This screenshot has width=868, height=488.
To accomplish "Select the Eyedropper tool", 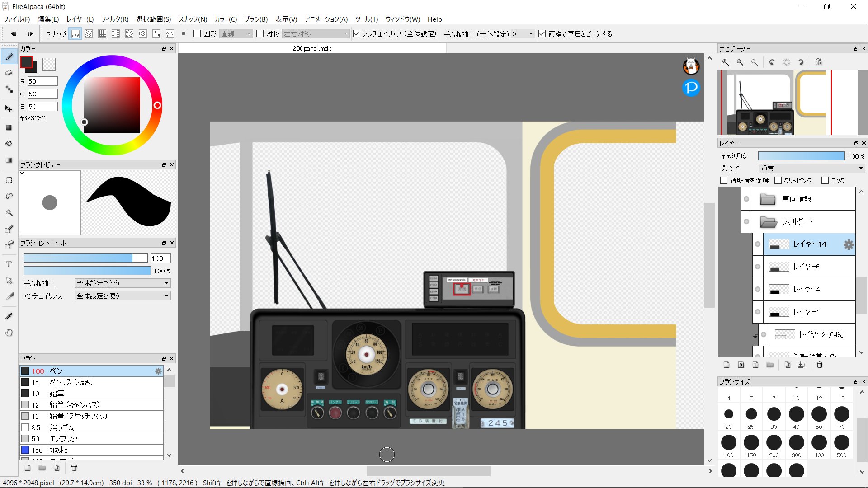I will 9,316.
